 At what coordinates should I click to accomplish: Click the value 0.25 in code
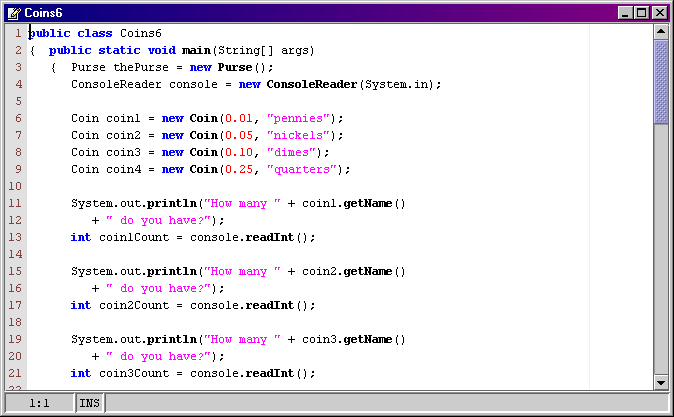[x=239, y=169]
